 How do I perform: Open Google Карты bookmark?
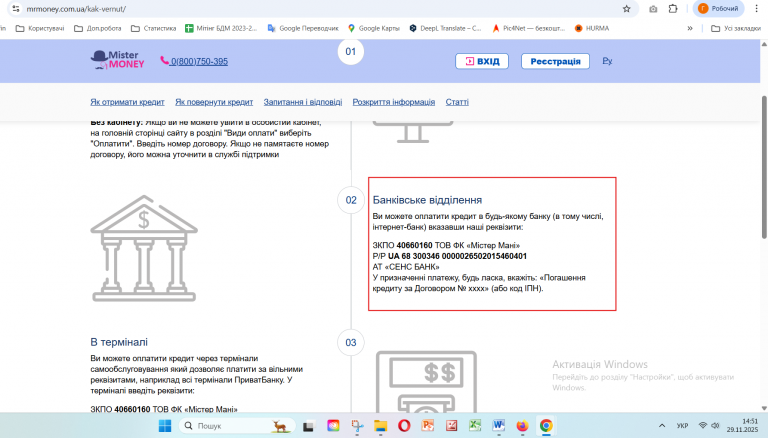pos(374,28)
